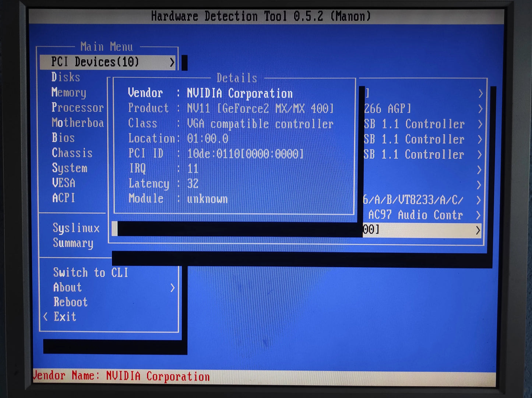Click the Exit back arrow
Image resolution: width=532 pixels, height=398 pixels.
(45, 317)
